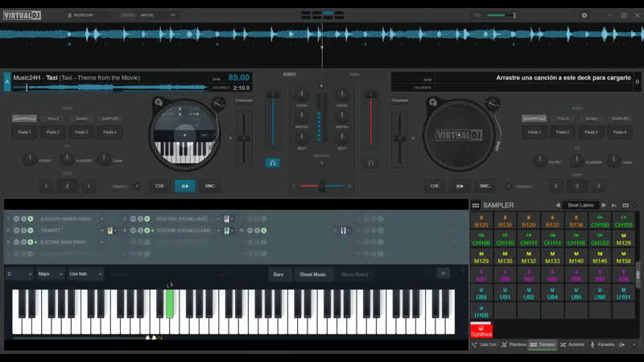Move the crossfader handle

click(322, 186)
